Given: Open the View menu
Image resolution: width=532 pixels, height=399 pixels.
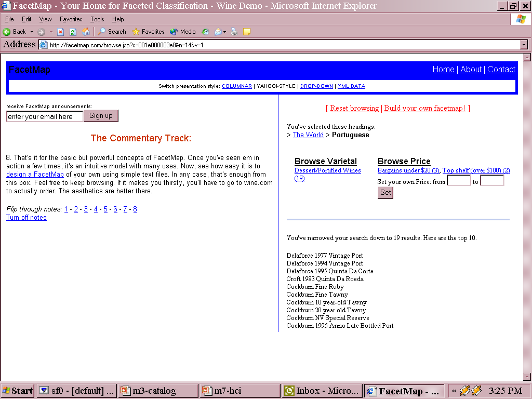Looking at the screenshot, I should point(46,19).
